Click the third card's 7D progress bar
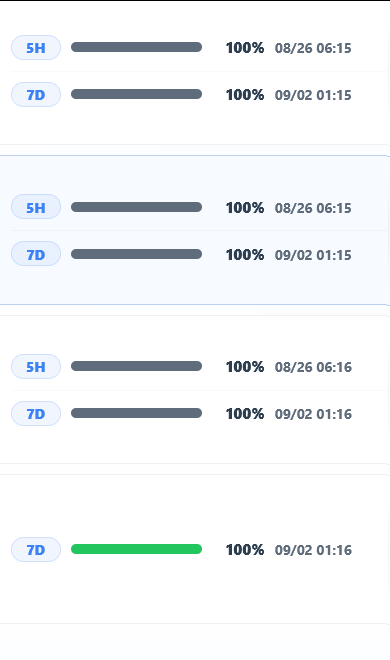The width and height of the screenshot is (390, 660). pos(136,413)
